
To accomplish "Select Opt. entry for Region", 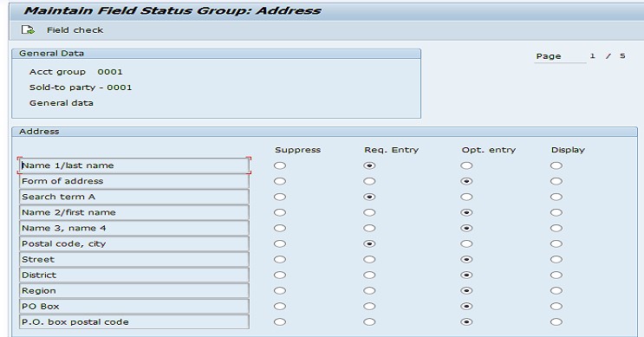I will tap(466, 290).
